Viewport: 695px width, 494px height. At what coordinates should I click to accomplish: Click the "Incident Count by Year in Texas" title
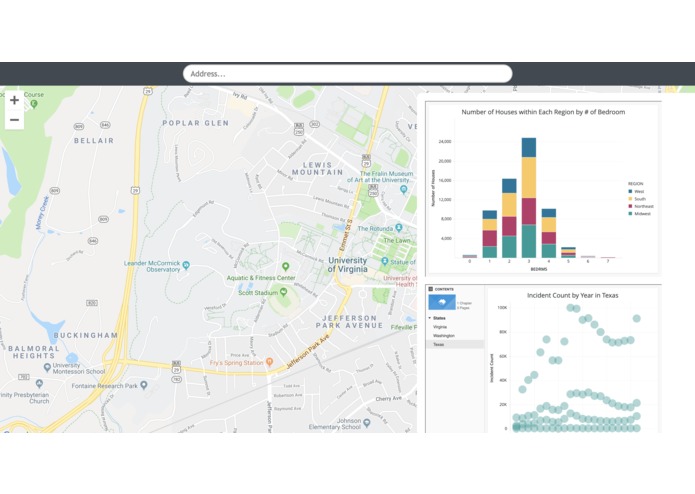pos(572,295)
